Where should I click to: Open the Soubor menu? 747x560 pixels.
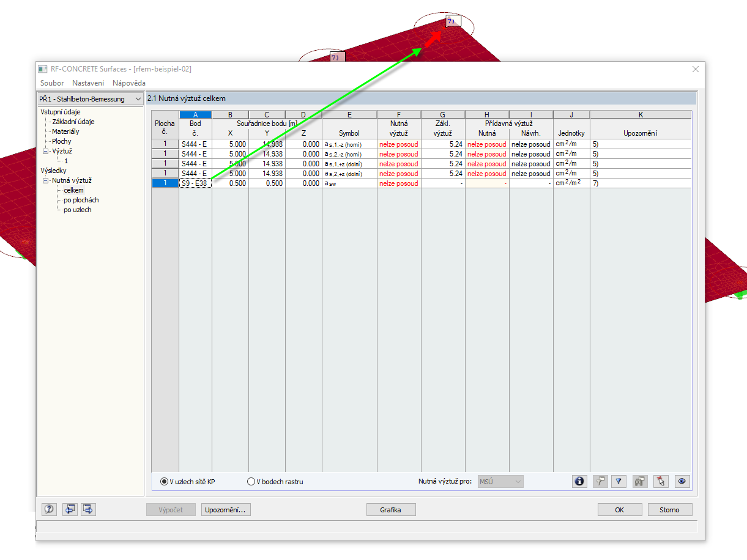52,83
